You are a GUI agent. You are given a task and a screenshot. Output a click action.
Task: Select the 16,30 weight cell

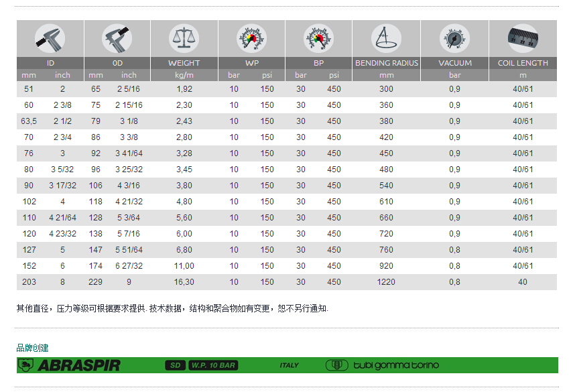[184, 282]
